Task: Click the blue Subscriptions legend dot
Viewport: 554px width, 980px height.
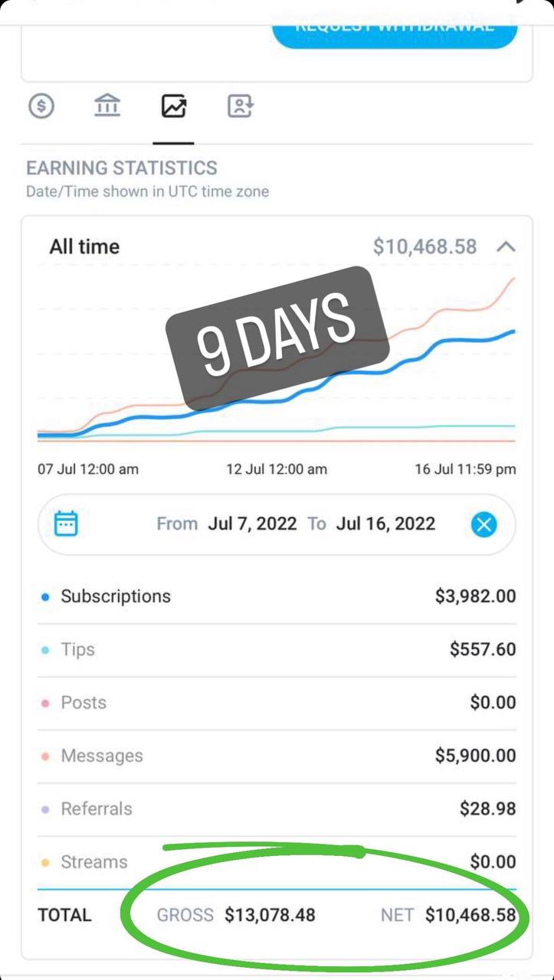Action: tap(45, 597)
